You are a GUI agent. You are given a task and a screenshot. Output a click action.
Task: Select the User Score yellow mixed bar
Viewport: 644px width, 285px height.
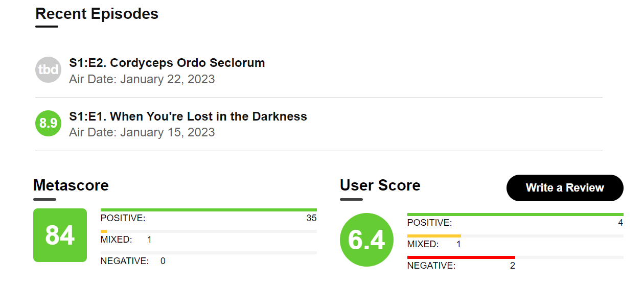434,236
